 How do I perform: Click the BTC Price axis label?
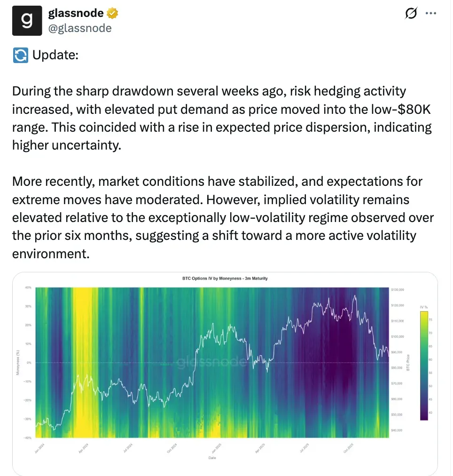[408, 362]
